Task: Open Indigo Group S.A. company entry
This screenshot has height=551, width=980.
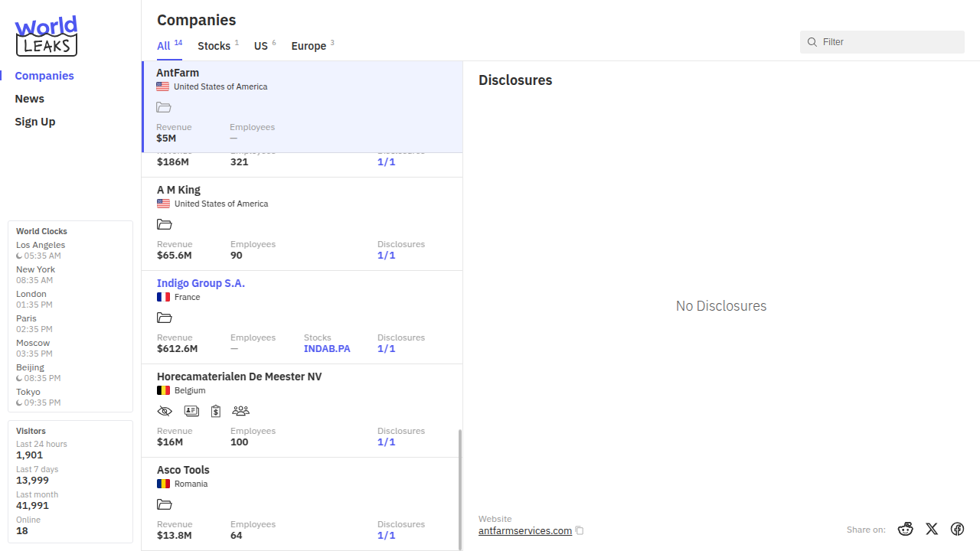Action: point(201,283)
